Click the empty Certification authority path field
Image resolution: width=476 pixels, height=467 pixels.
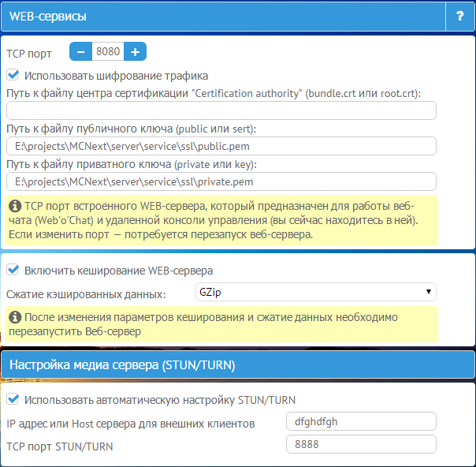click(221, 110)
